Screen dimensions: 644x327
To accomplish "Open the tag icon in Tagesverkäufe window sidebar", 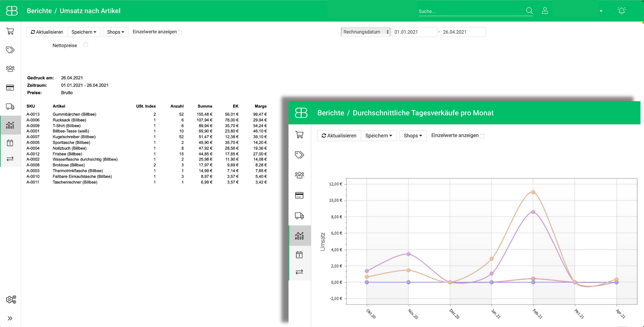I will pos(299,155).
